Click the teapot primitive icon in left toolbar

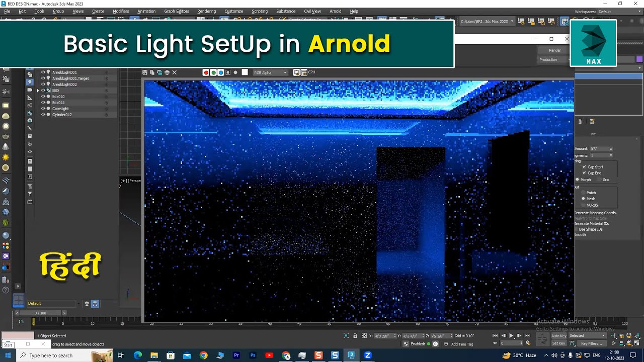point(6,136)
